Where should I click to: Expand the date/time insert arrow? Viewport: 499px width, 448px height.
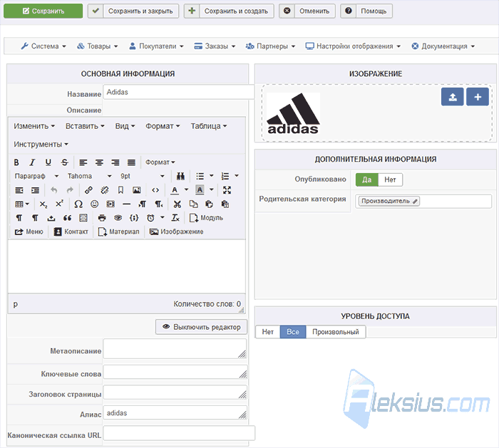click(x=163, y=218)
